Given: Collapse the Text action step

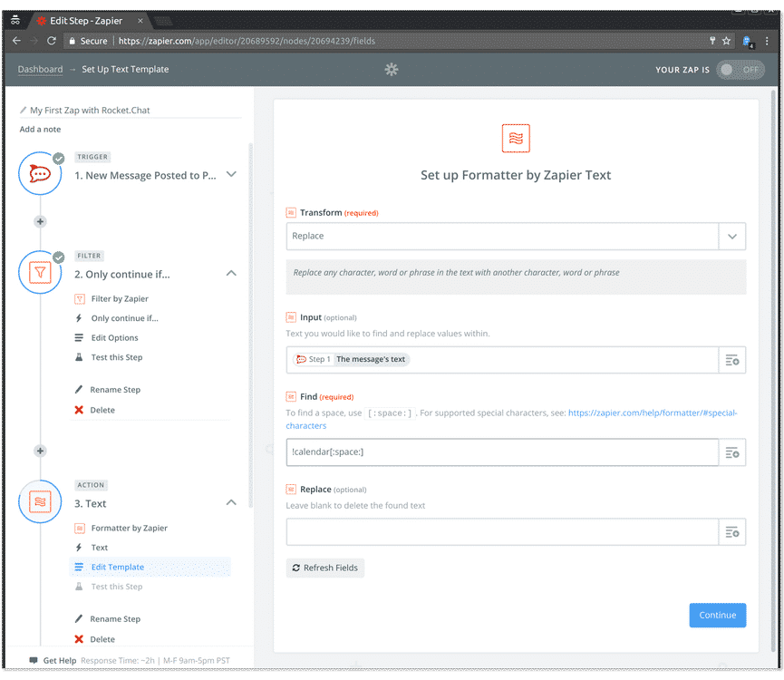Looking at the screenshot, I should (231, 502).
